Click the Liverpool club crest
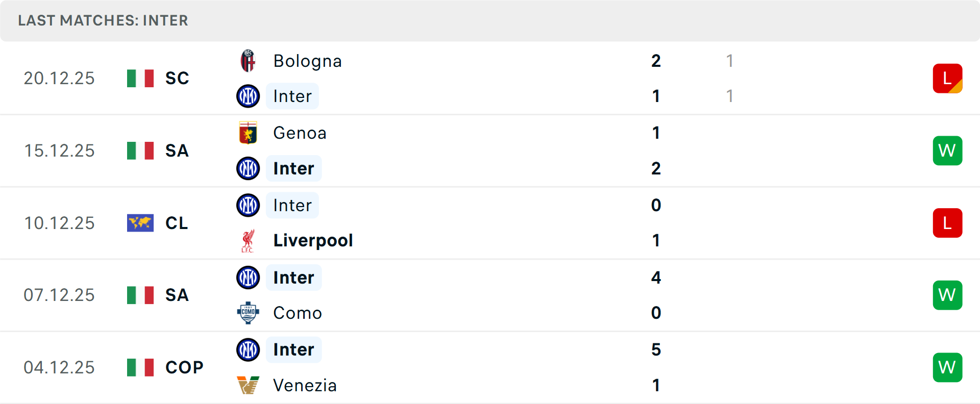The height and width of the screenshot is (404, 980). pos(248,241)
